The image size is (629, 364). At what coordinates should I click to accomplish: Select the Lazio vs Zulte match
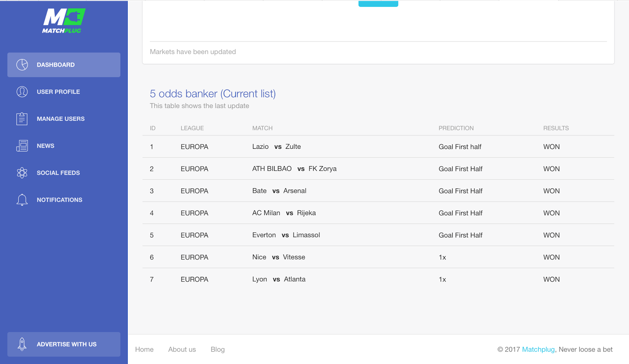point(276,146)
